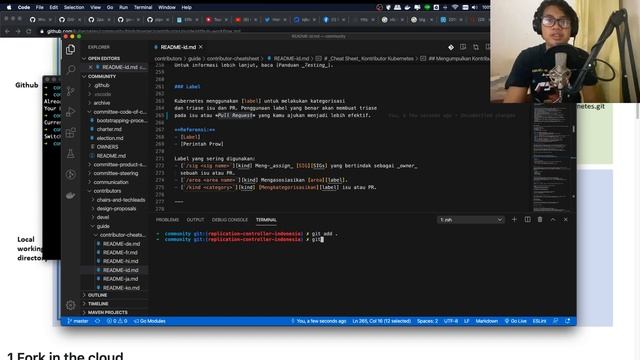640x360 pixels.
Task: Open the Terminal menu in menu bar
Action: pyautogui.click(x=143, y=7)
